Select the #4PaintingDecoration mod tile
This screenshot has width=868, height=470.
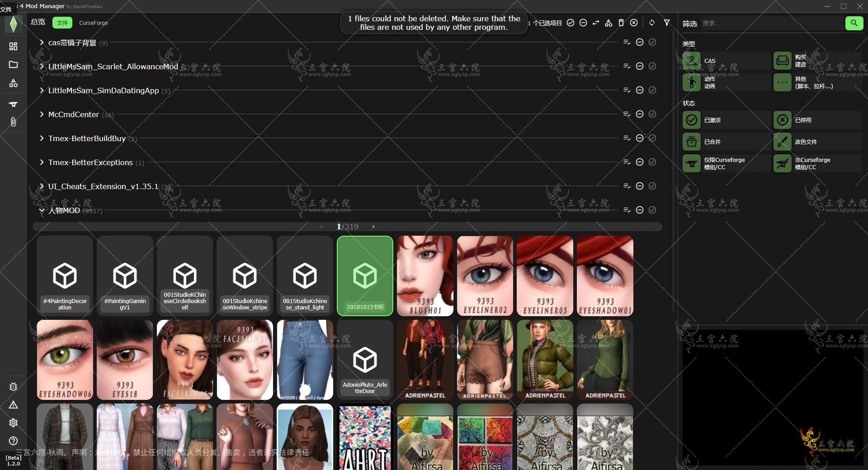tap(65, 275)
